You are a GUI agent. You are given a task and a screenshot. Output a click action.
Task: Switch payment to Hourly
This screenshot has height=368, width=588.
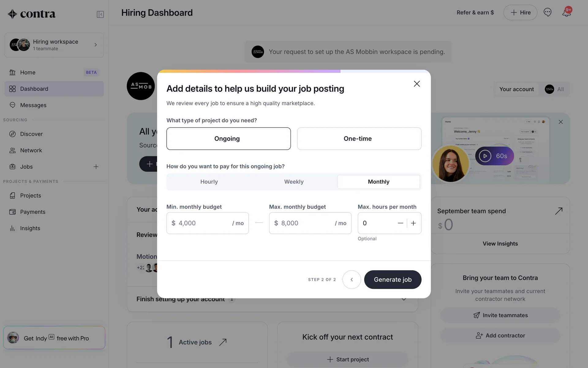point(209,182)
